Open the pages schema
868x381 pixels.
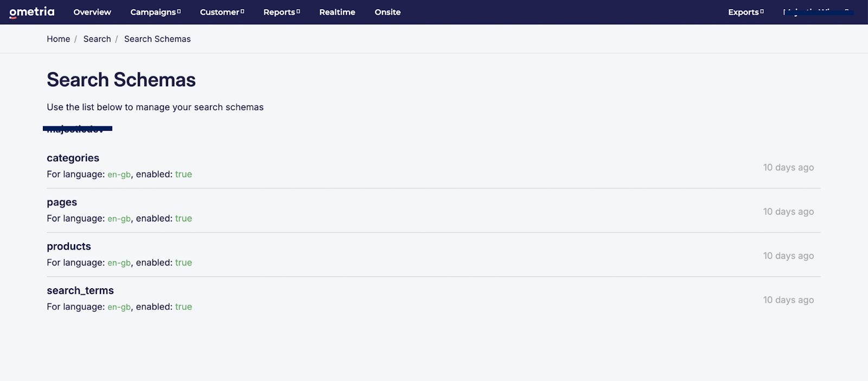tap(62, 202)
